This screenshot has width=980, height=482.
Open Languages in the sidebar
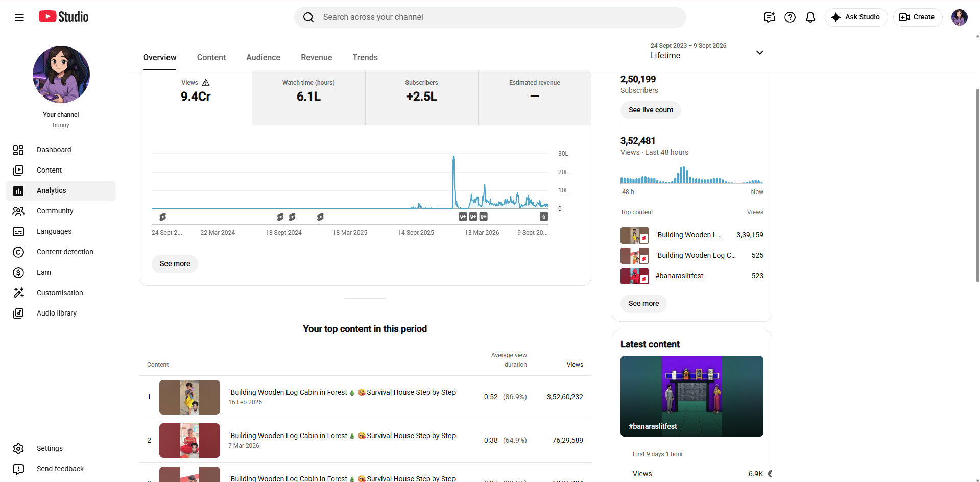click(x=61, y=231)
